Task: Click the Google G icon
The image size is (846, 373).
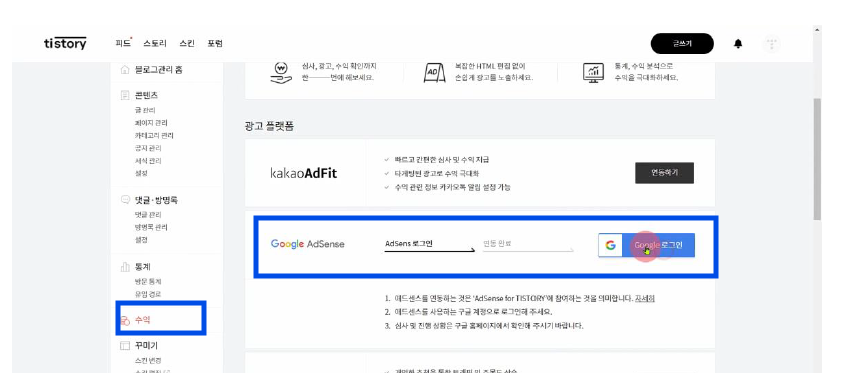Action: [610, 245]
